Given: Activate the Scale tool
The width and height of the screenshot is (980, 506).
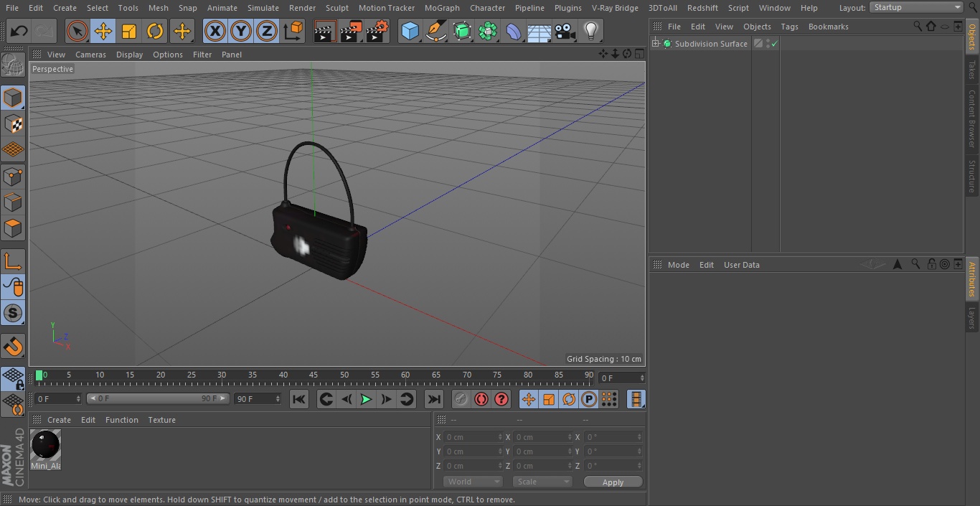Looking at the screenshot, I should coord(129,31).
